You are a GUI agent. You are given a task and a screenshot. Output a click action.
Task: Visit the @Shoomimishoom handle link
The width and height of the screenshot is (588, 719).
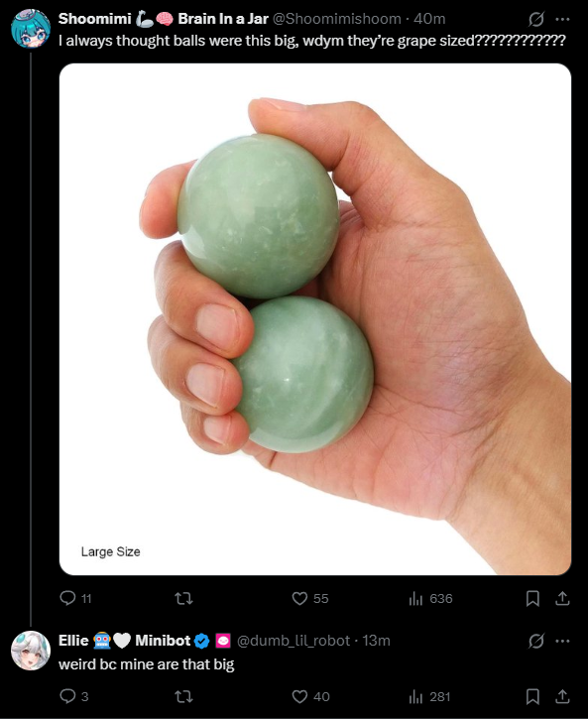pos(337,19)
